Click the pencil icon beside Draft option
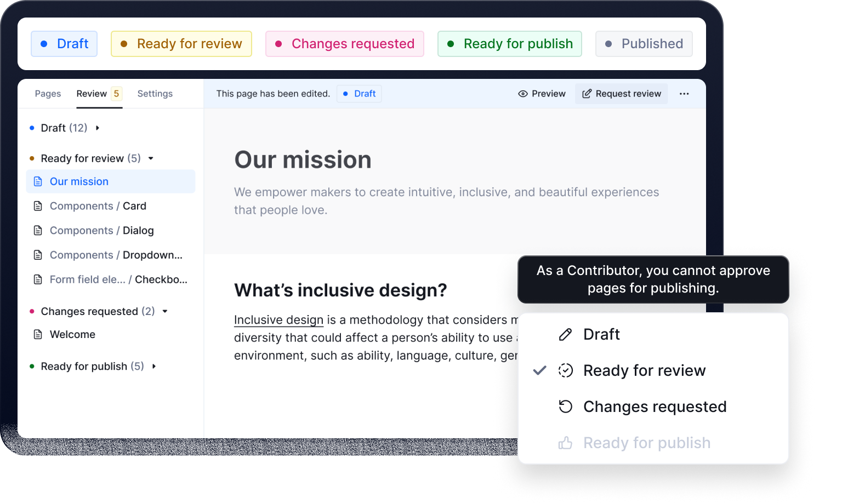 tap(565, 334)
